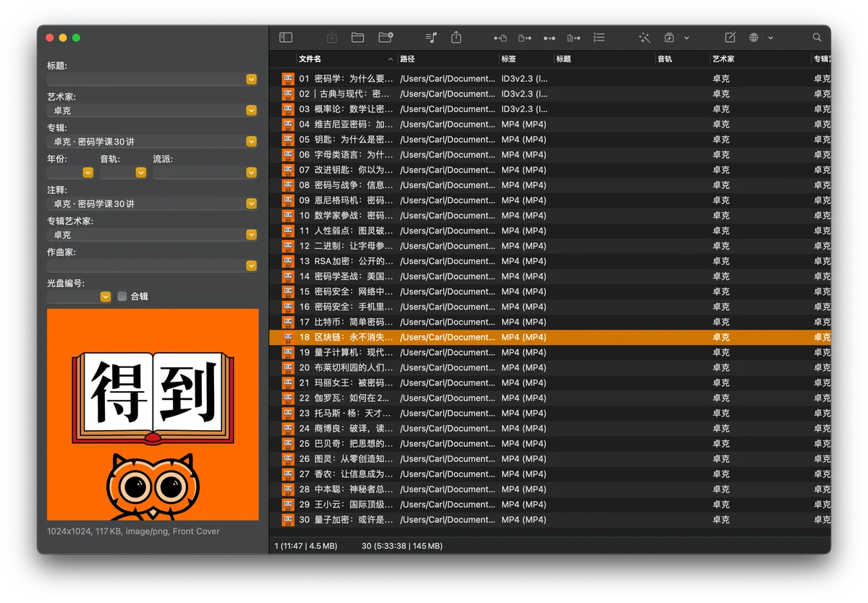The image size is (868, 603).
Task: Sort by the 艺术家 column header
Action: (760, 59)
